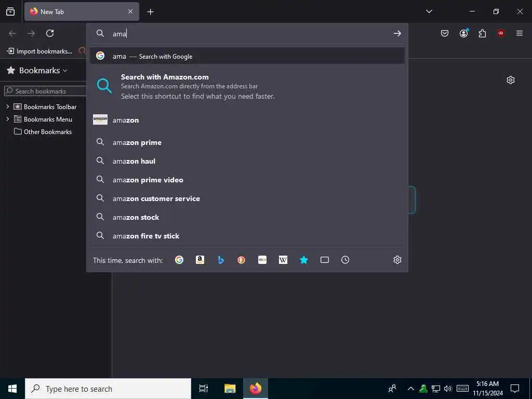Click Import bookmarks link
The image size is (532, 399).
[x=39, y=51]
